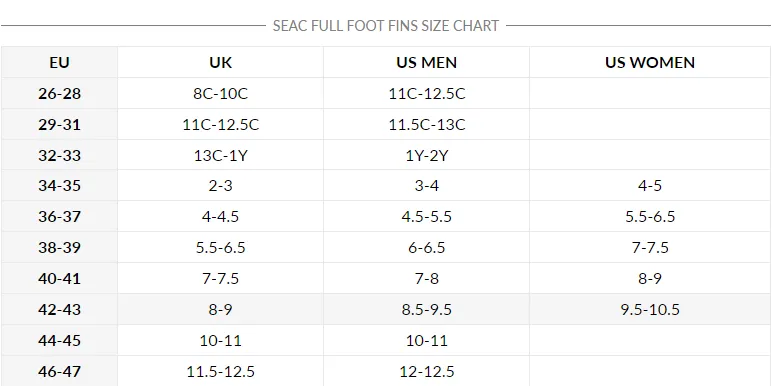Select the 4-5 US women cell
This screenshot has height=386, width=773.
click(650, 186)
